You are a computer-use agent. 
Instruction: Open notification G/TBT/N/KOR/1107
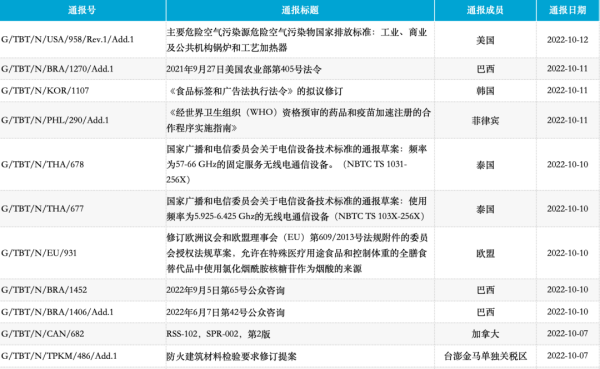click(x=45, y=91)
